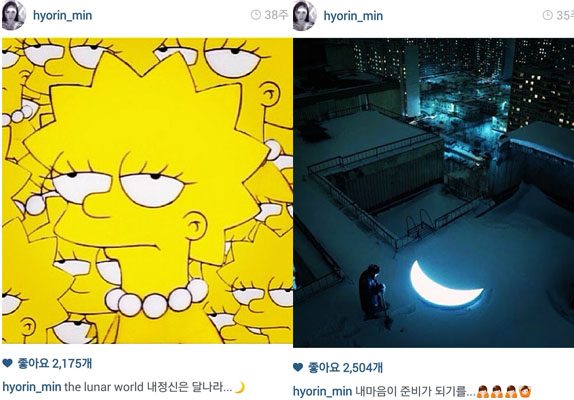Screen dimensions: 574x400
Task: Click the clock icon beside 38주
Action: point(256,15)
